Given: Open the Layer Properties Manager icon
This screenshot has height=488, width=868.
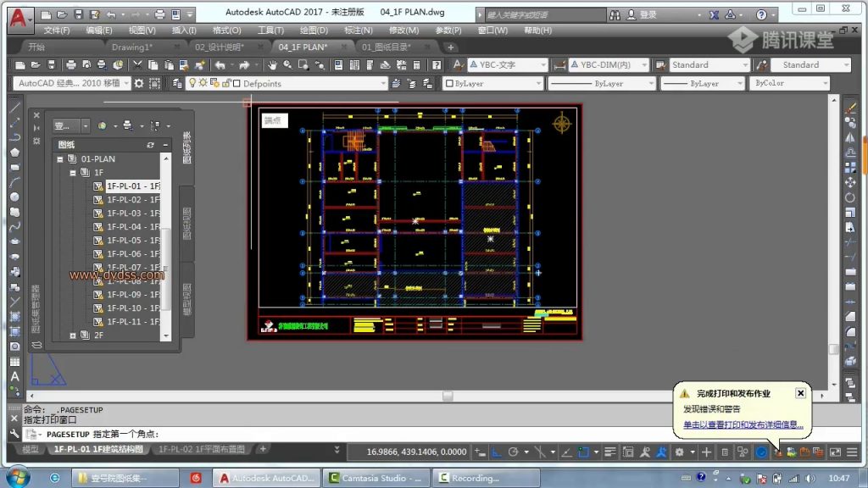Looking at the screenshot, I should 177,84.
